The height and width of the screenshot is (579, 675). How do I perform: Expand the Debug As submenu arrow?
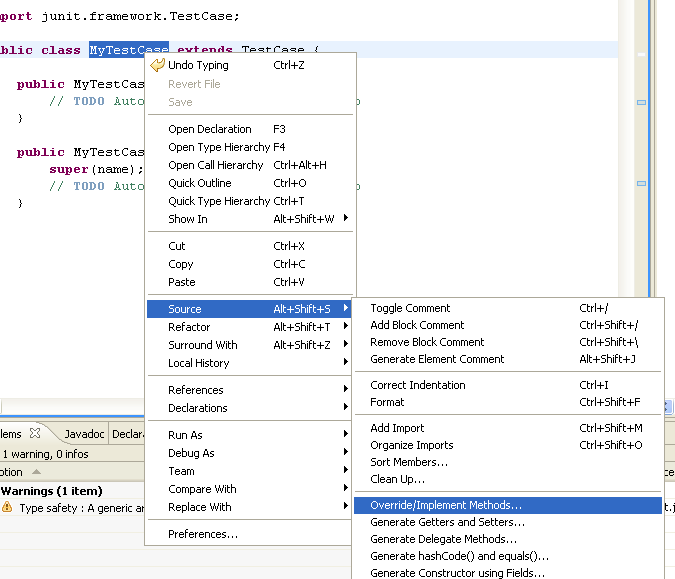(x=346, y=452)
